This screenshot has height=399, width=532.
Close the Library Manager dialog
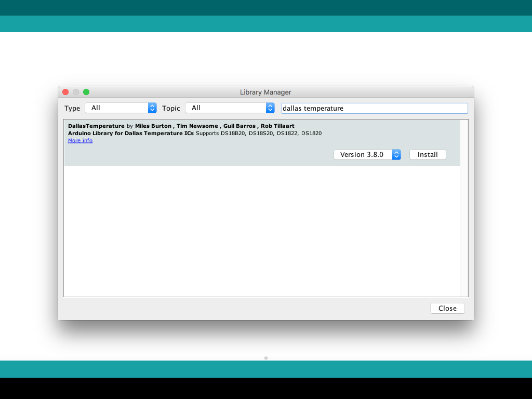coord(447,308)
